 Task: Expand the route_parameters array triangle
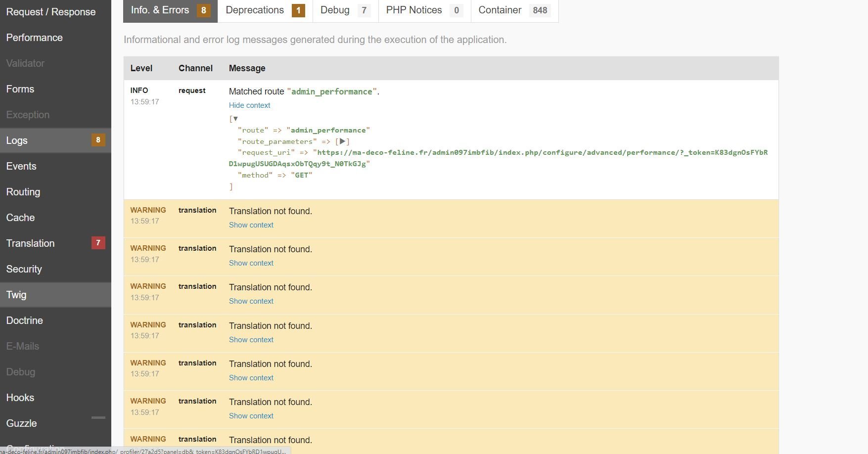(342, 141)
